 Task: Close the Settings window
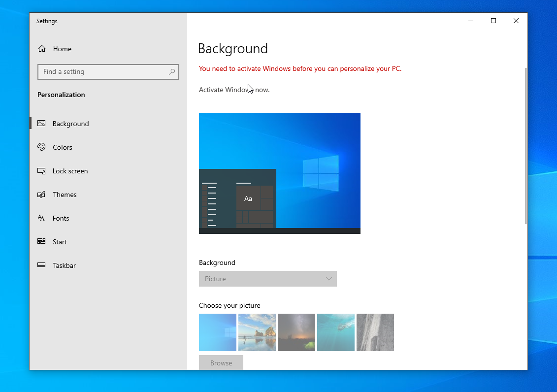516,21
